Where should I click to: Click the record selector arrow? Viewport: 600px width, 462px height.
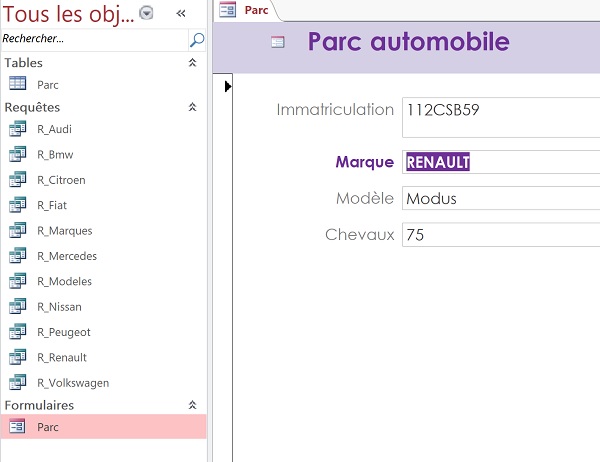[x=228, y=87]
